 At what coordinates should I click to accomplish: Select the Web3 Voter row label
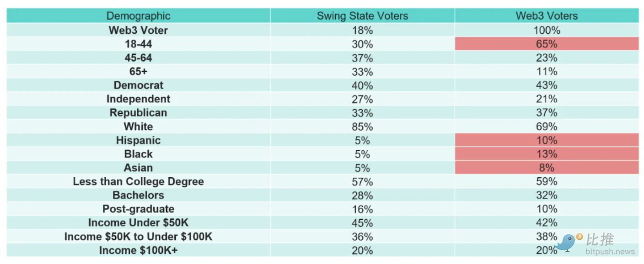pyautogui.click(x=138, y=31)
